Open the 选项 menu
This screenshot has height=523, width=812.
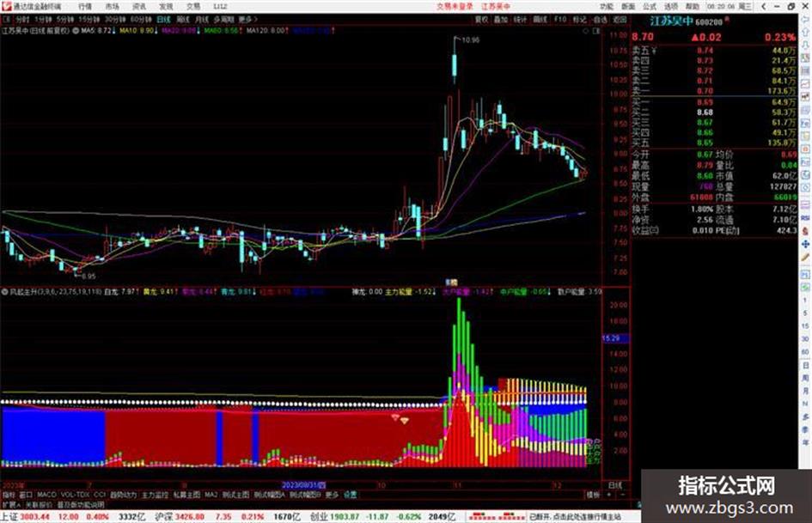coord(670,7)
